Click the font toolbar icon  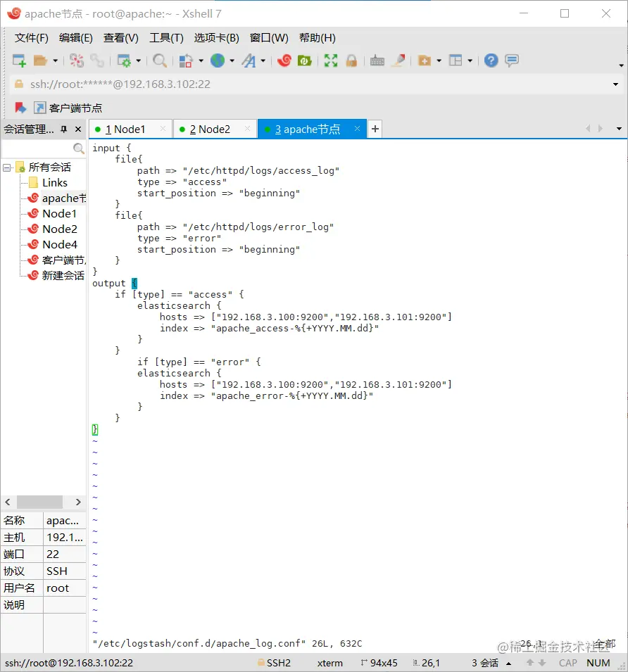point(249,61)
